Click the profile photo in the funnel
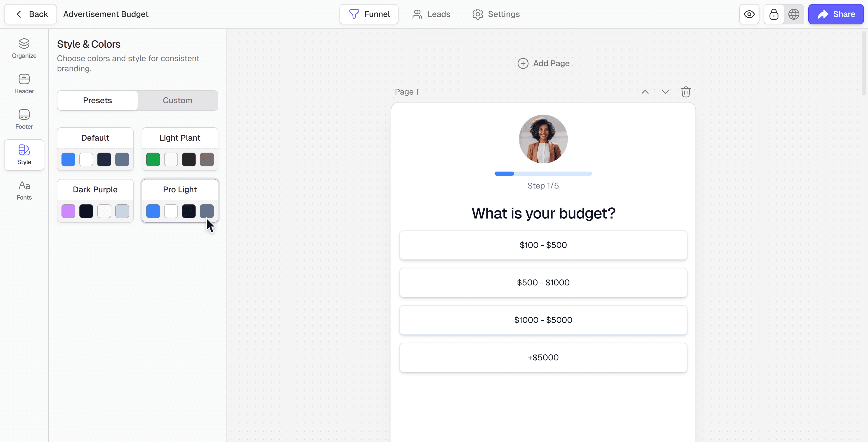 543,139
